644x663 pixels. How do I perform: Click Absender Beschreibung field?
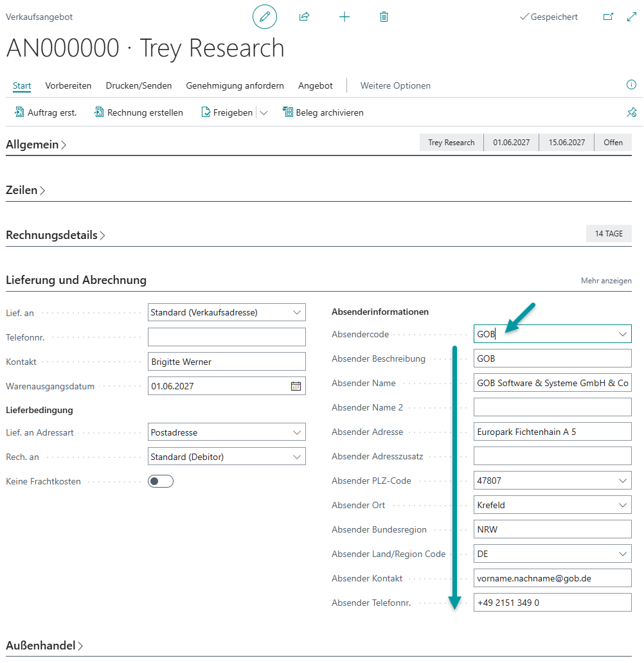tap(552, 358)
